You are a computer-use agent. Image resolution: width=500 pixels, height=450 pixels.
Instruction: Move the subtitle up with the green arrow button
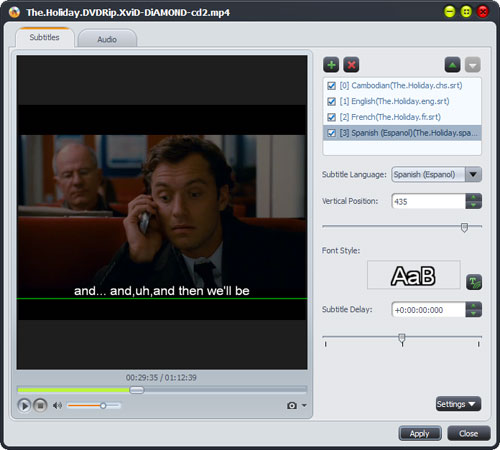pyautogui.click(x=452, y=65)
